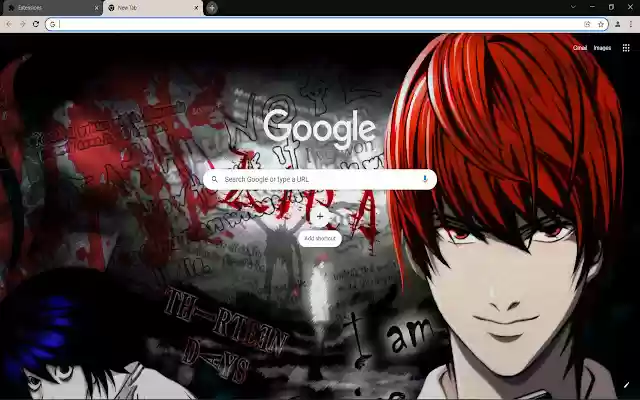Image resolution: width=640 pixels, height=400 pixels.
Task: Open the Chrome profile menu
Action: click(618, 24)
